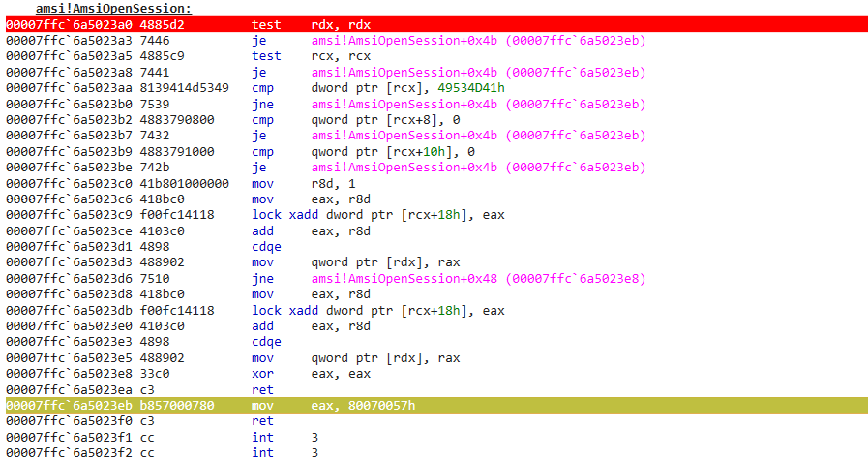Viewport: 868px width, 460px height.
Task: Click the je line at address 6a5023a8
Action: click(326, 72)
